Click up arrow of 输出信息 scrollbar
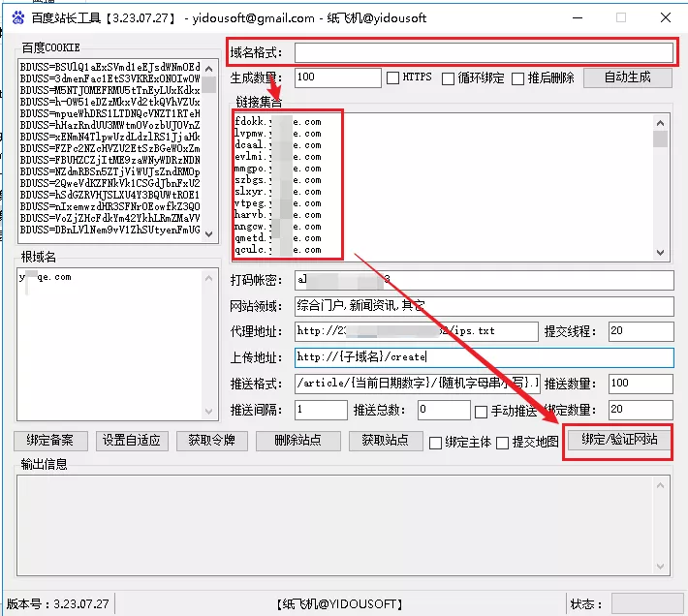Viewport: 688px width, 616px height. (660, 485)
